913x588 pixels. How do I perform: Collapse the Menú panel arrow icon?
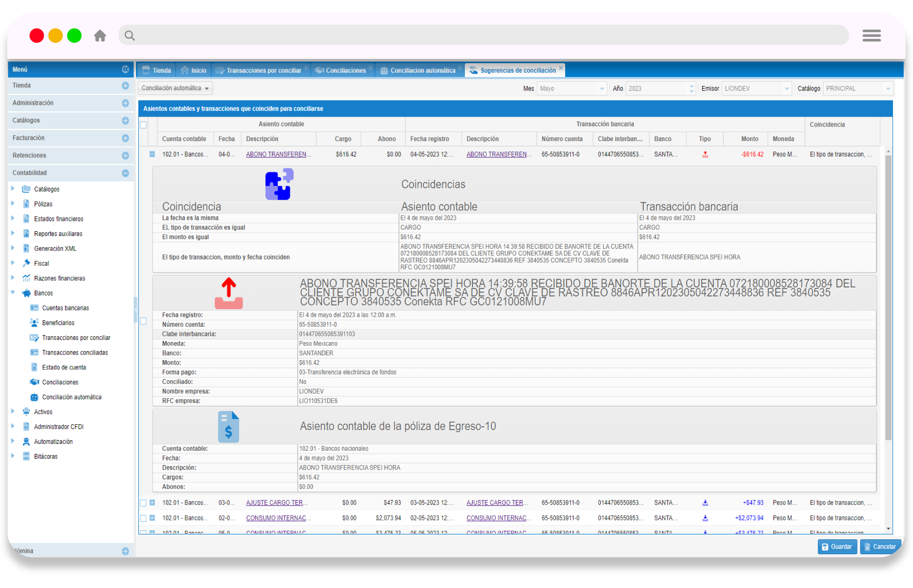pos(125,69)
